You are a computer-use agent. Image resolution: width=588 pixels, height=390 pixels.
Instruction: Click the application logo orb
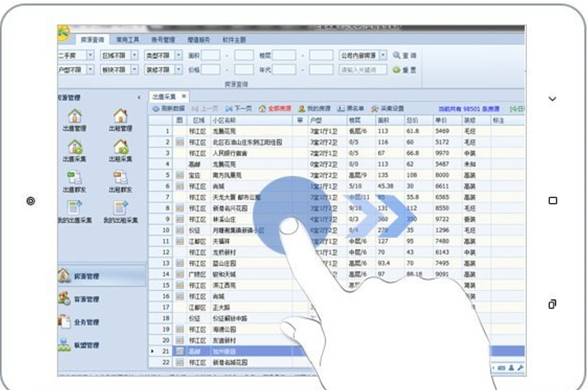(64, 33)
